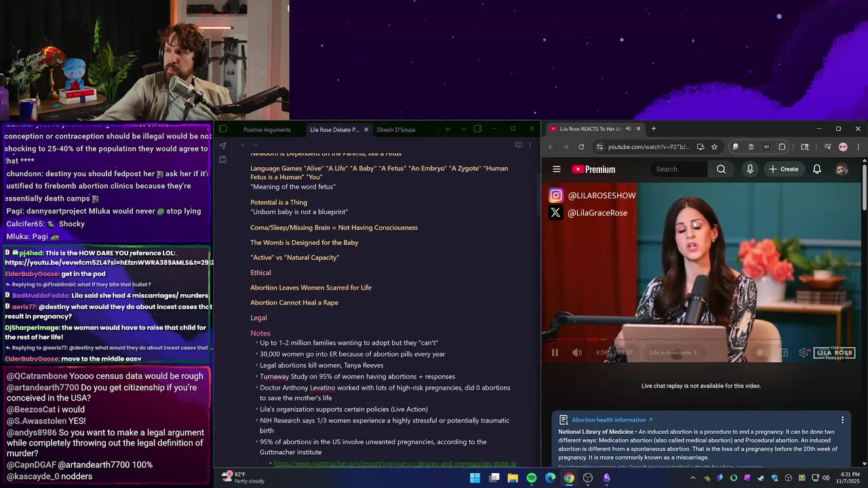
Task: View site information icon in address bar
Action: tap(599, 146)
